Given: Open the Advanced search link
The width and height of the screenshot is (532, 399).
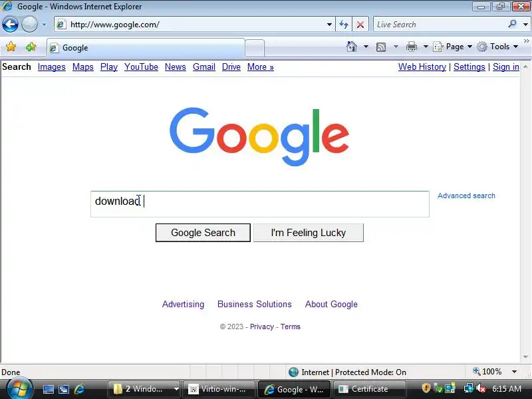Looking at the screenshot, I should pos(466,196).
